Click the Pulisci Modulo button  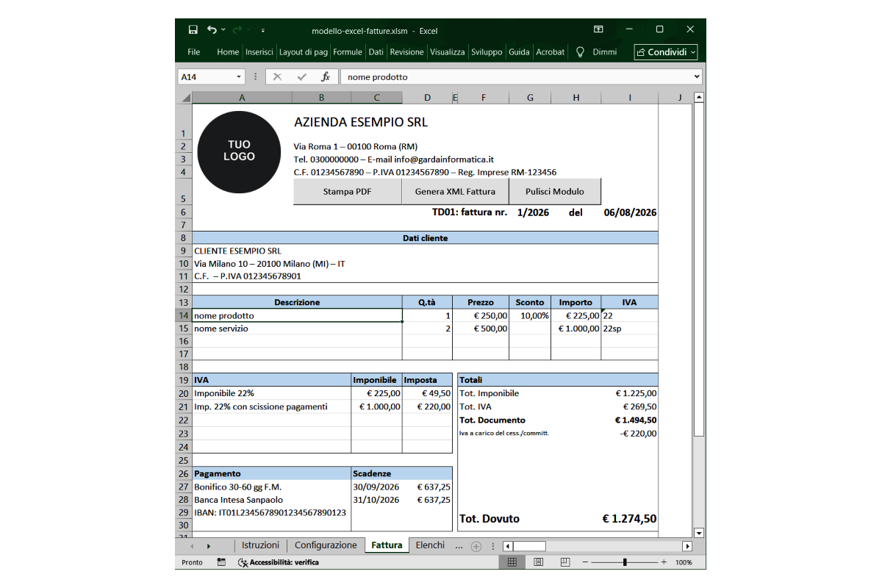pos(555,191)
